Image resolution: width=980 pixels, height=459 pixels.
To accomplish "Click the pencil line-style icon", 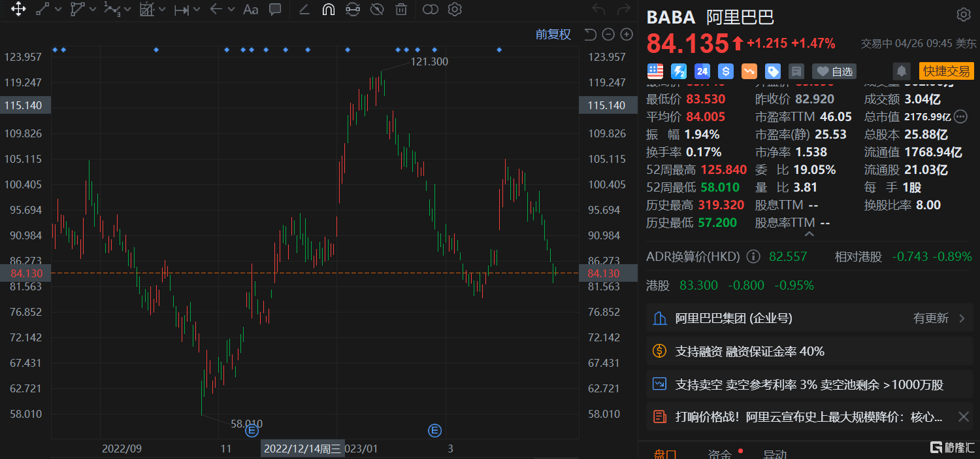I will [x=304, y=9].
